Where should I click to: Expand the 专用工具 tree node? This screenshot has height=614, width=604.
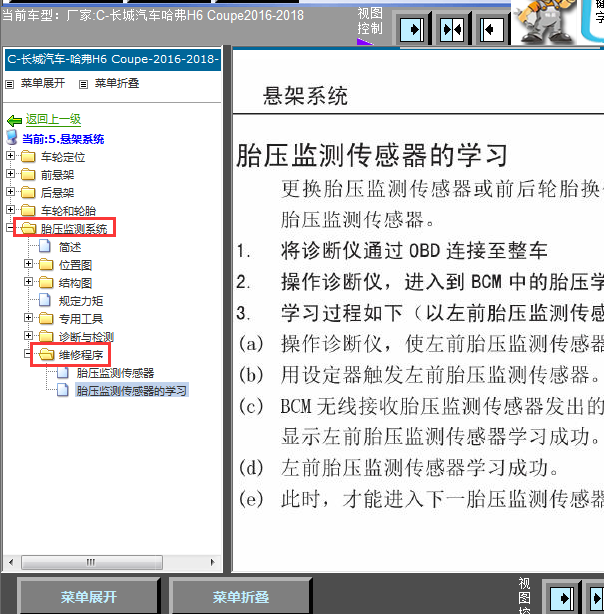tap(28, 318)
